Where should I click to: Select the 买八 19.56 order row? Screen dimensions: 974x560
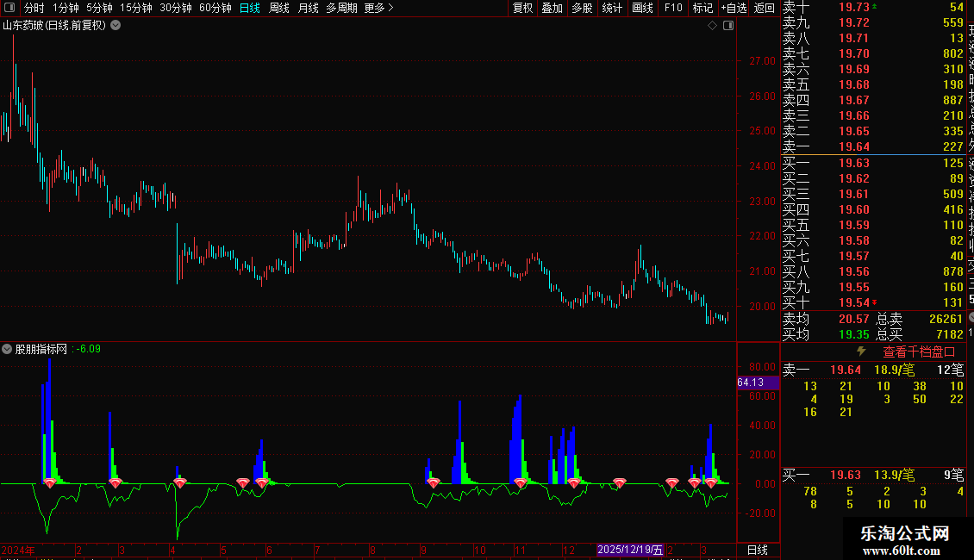(873, 271)
